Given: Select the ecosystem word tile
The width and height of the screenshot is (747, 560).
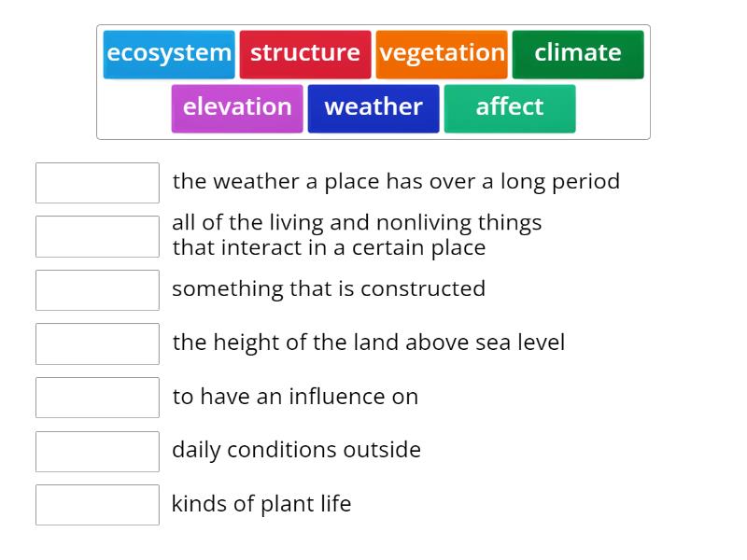Looking at the screenshot, I should click(x=169, y=53).
